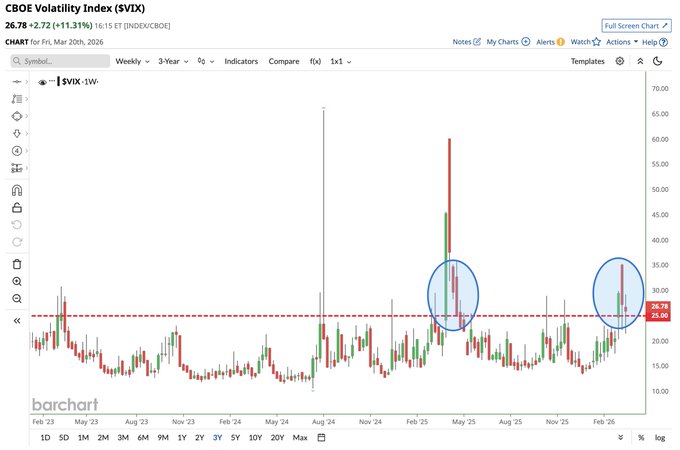Image resolution: width=680 pixels, height=450 pixels.
Task: Toggle percent scale mode
Action: [x=641, y=437]
